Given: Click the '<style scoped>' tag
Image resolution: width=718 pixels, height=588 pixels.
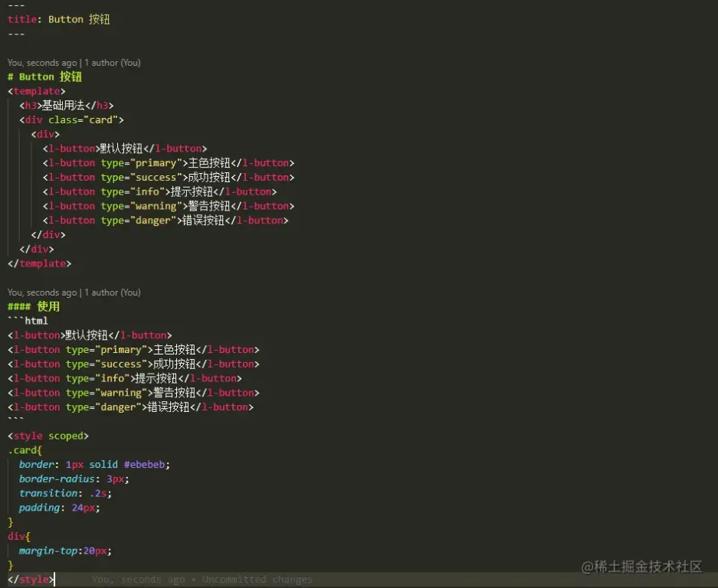Looking at the screenshot, I should 48,436.
